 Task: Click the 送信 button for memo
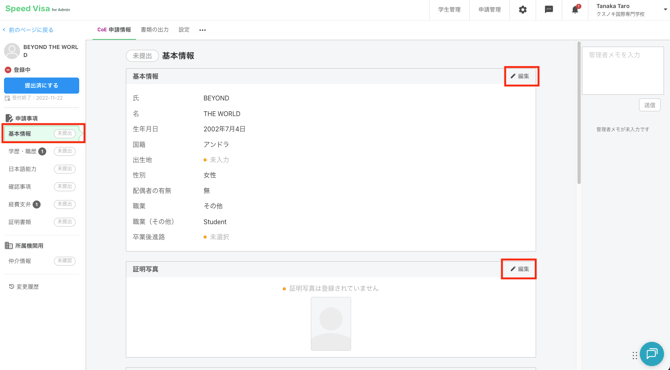[x=649, y=105]
